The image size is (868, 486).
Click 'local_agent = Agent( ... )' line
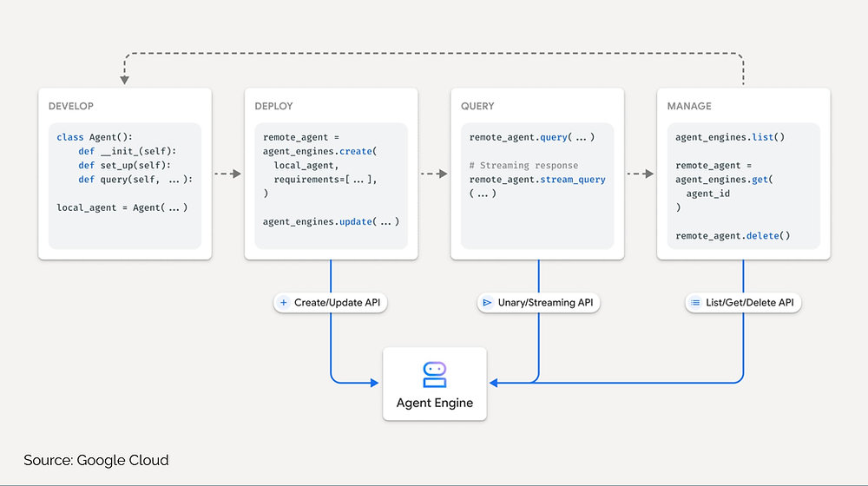(122, 207)
